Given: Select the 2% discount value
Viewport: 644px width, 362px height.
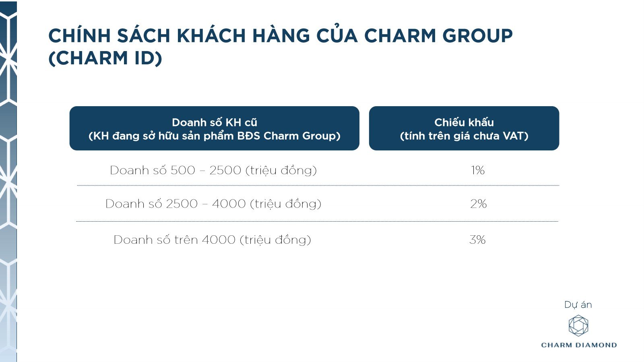Looking at the screenshot, I should pyautogui.click(x=478, y=204).
